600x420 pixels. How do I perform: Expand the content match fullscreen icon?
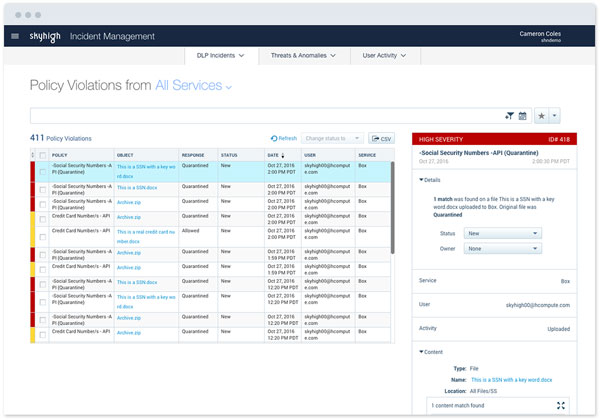coord(561,405)
